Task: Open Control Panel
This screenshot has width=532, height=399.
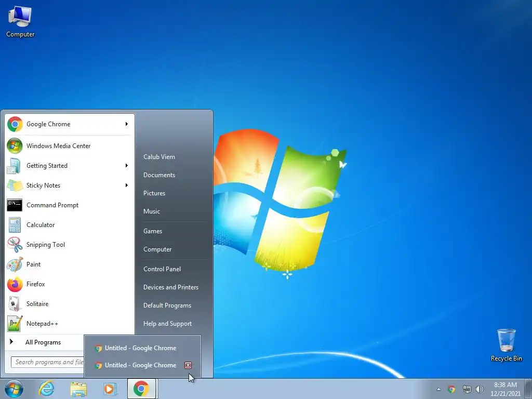Action: point(162,269)
